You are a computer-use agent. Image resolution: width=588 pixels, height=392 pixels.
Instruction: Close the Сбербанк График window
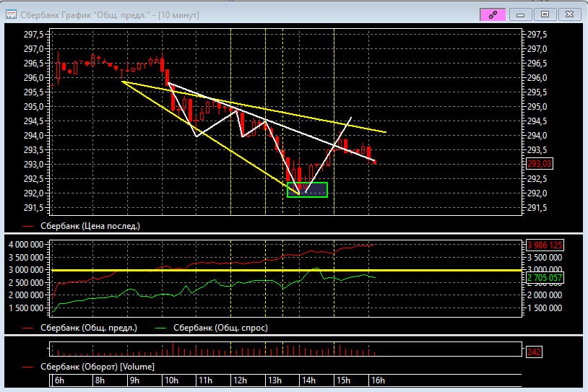coord(571,14)
